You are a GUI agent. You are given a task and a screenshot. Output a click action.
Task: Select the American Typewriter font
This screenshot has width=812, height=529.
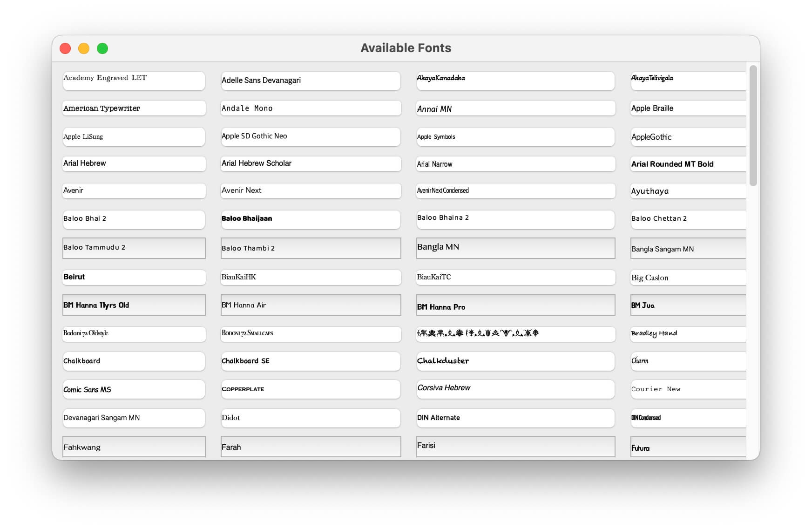(134, 108)
